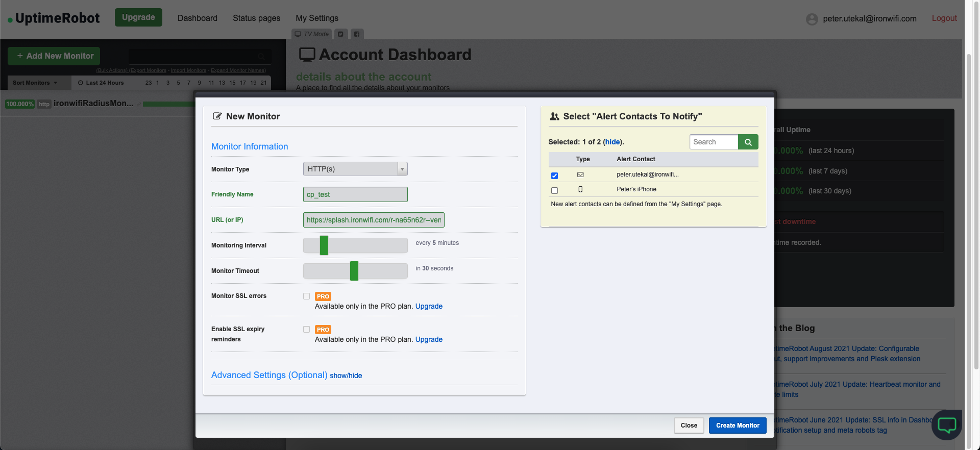Click Upgrade link under SSL expiry reminders
This screenshot has width=980, height=450.
[x=429, y=339]
